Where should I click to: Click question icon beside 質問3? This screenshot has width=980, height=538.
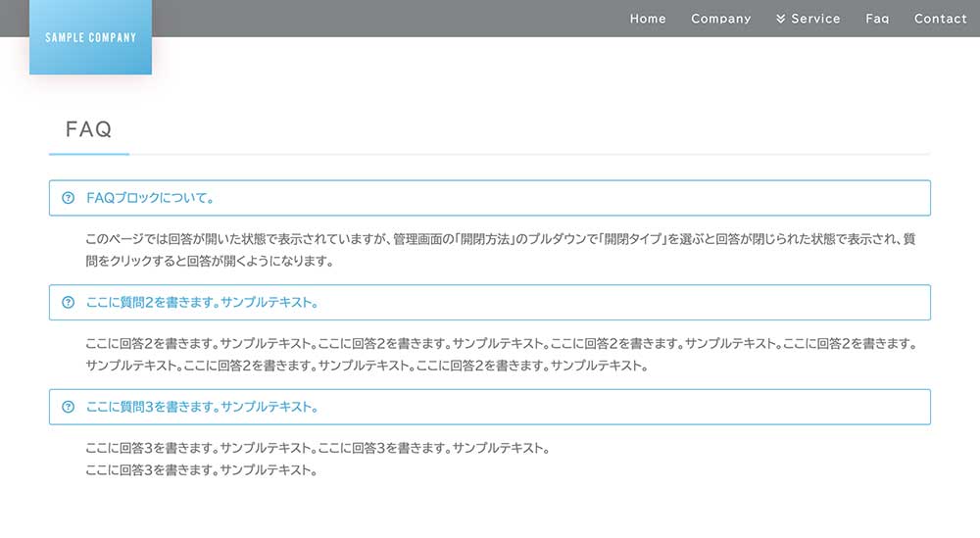[69, 407]
